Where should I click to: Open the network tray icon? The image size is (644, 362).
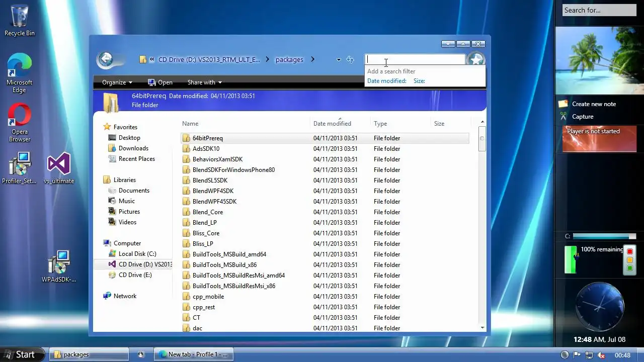point(589,355)
